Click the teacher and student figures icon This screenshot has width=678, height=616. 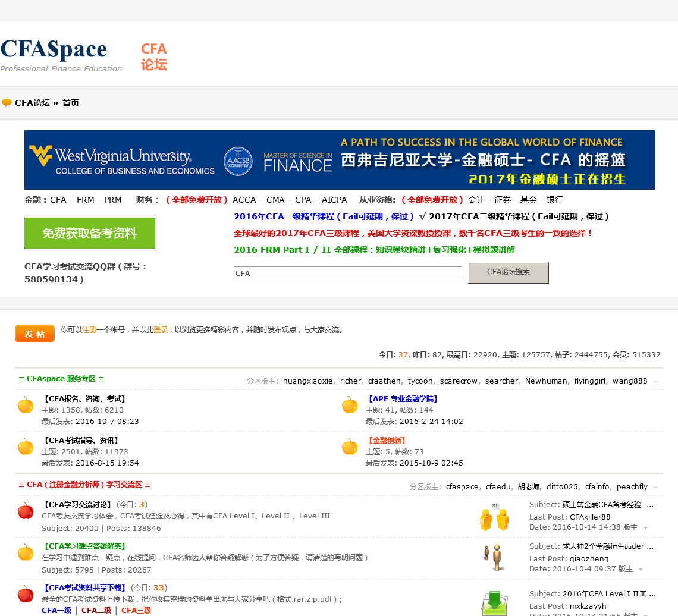tap(494, 558)
